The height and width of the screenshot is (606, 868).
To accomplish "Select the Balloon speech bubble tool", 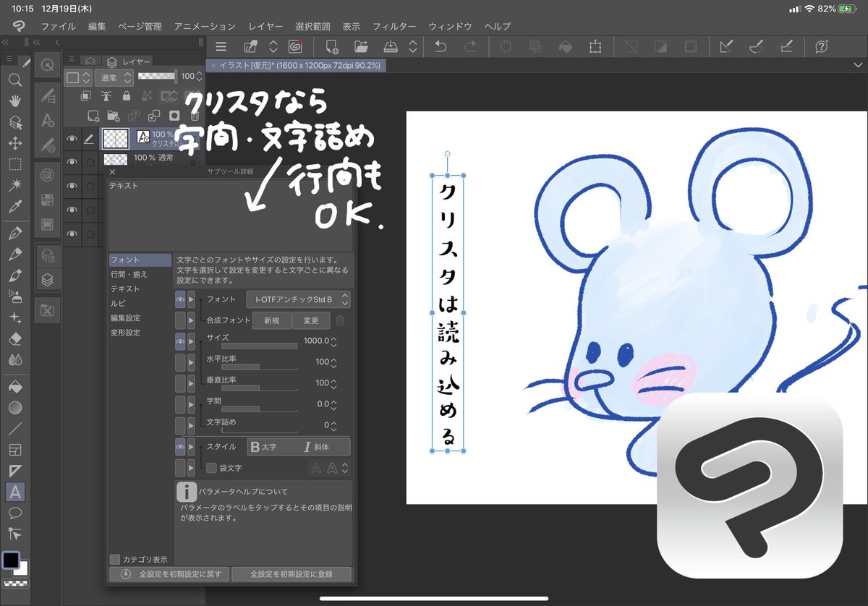I will (14, 513).
